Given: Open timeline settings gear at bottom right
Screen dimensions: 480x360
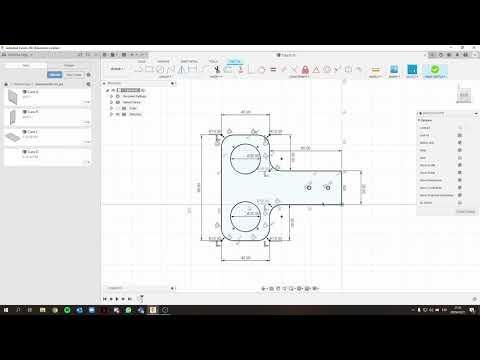Looking at the screenshot, I should pos(475,299).
